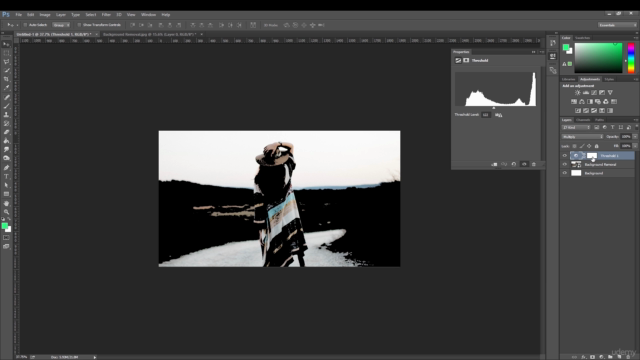Viewport: 640px width, 360px height.
Task: Select the Threshold 1 layer mask thumbnail
Action: click(592, 156)
